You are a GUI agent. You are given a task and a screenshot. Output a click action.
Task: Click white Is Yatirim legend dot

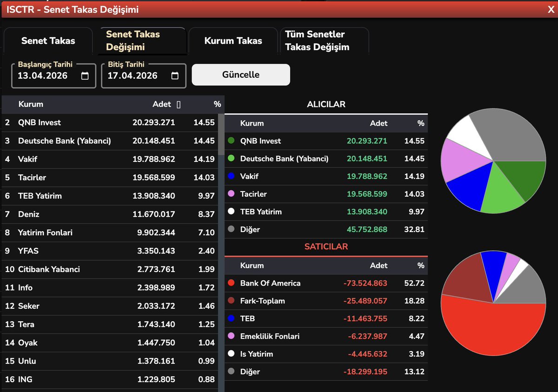(231, 353)
